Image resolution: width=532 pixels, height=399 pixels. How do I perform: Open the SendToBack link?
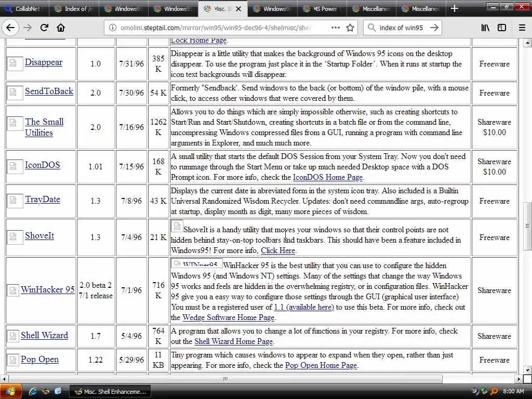coord(49,91)
